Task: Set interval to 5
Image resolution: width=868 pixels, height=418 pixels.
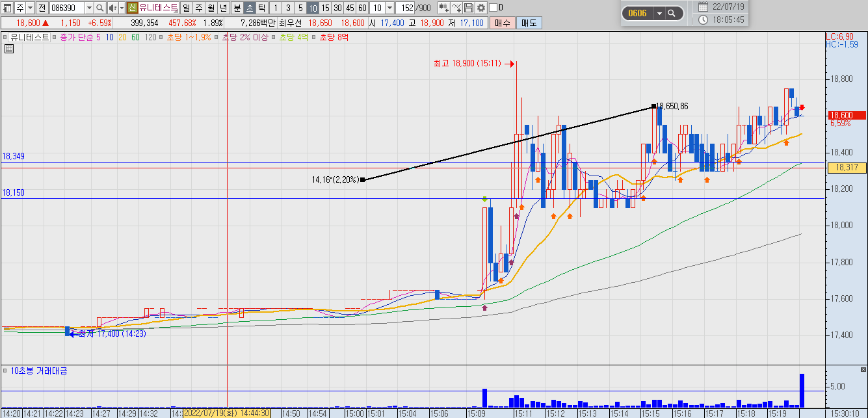Action: (x=300, y=8)
